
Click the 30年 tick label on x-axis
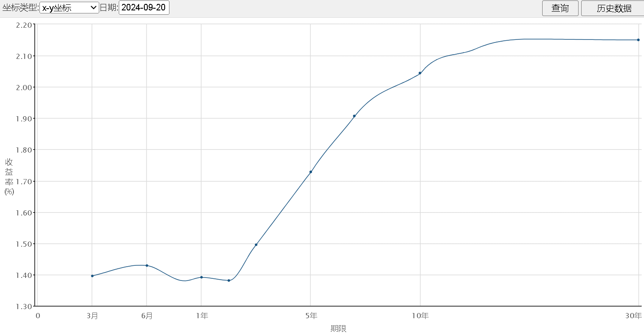634,316
